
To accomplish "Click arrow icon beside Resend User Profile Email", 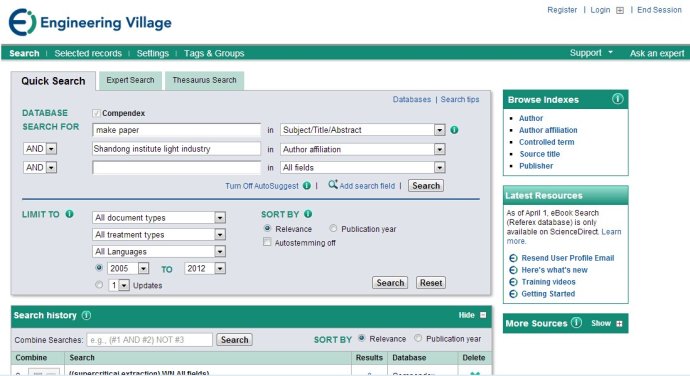I will 513,258.
